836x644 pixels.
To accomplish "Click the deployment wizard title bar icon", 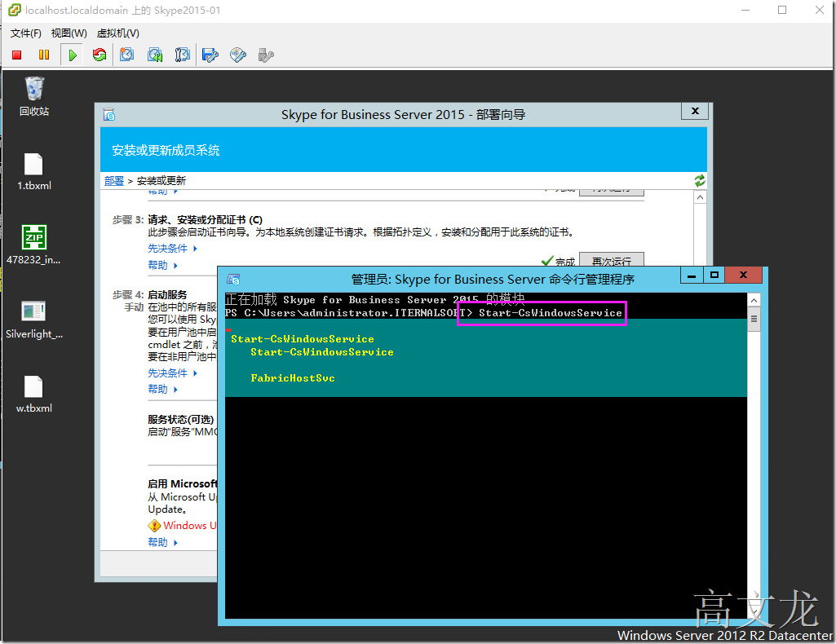I will (109, 114).
